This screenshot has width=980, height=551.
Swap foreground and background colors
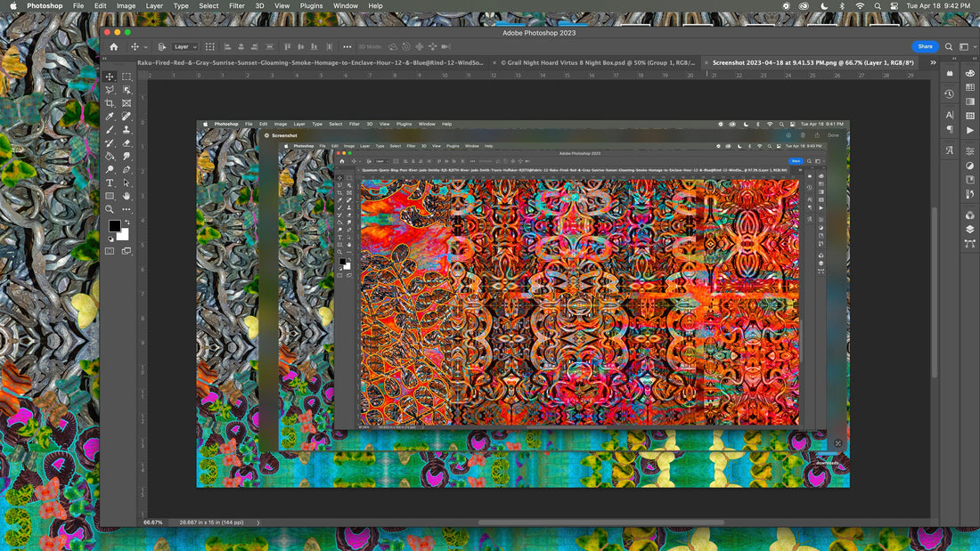(126, 222)
